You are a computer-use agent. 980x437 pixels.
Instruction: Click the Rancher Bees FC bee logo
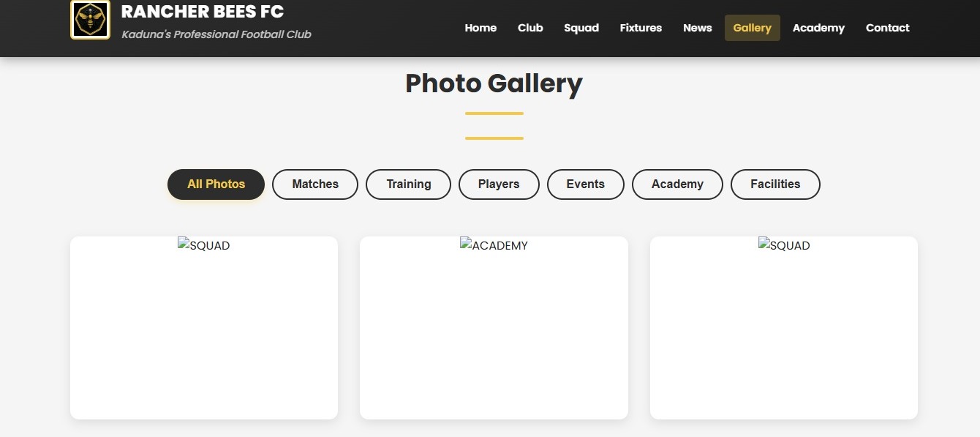click(x=90, y=20)
